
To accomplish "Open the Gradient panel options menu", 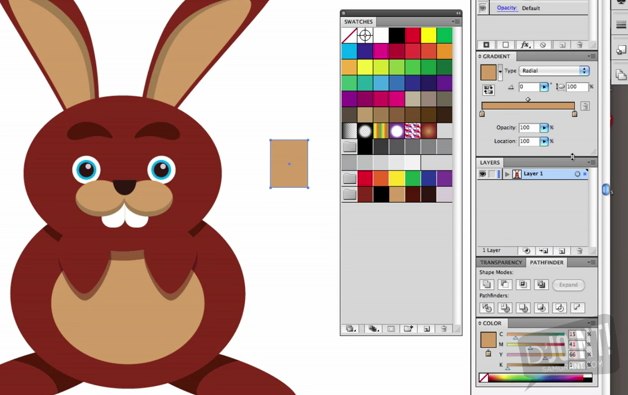I will coord(591,56).
